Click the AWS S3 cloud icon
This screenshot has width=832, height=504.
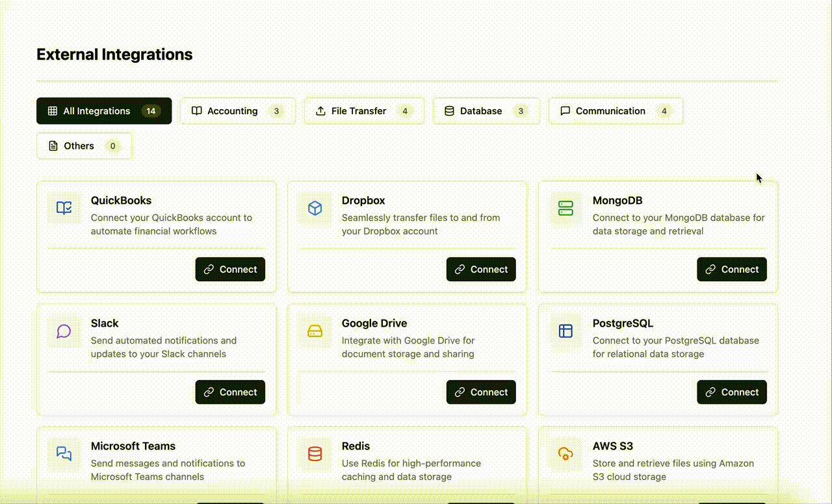click(565, 453)
